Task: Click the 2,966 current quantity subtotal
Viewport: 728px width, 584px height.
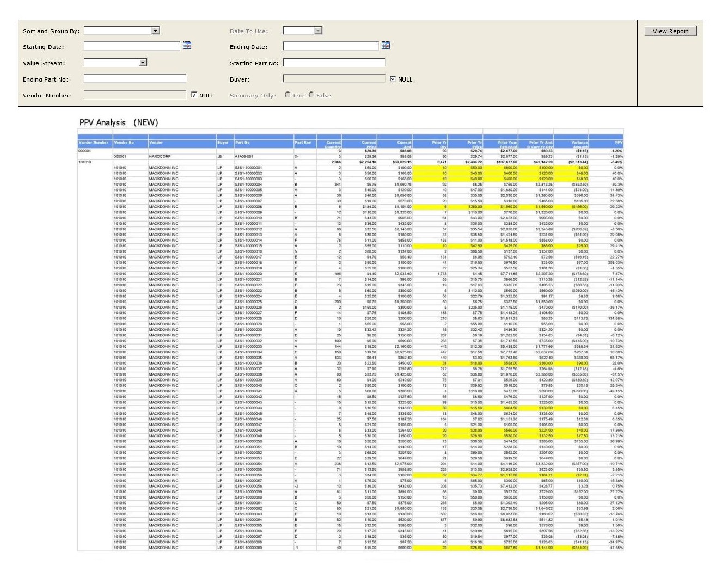Action: [337, 162]
